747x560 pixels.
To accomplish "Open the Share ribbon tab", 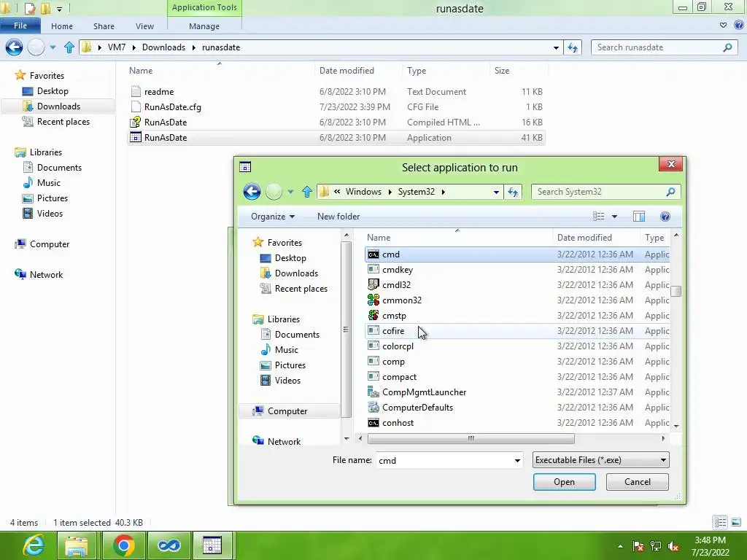I will (104, 26).
